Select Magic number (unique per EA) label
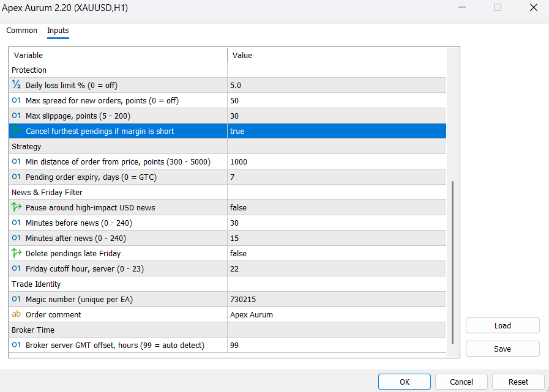 (80, 300)
